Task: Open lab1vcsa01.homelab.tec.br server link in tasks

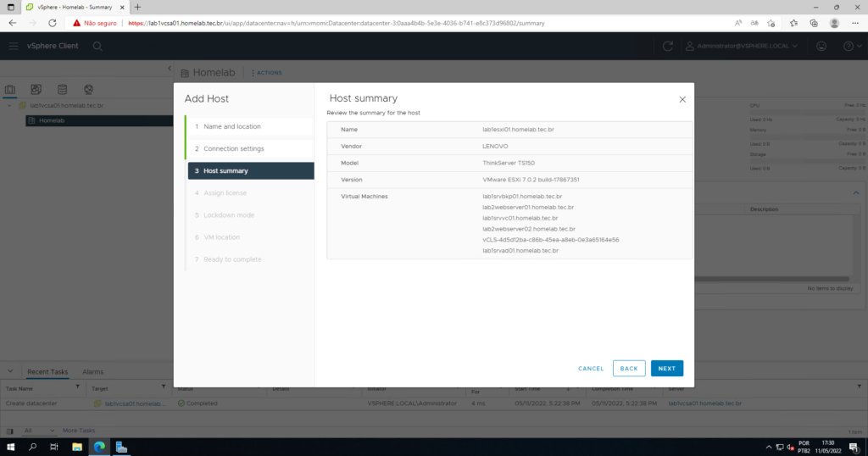Action: click(x=704, y=403)
